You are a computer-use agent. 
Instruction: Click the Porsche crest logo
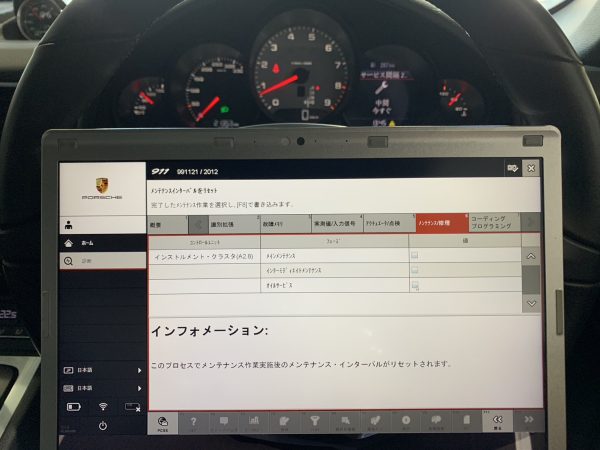point(102,185)
